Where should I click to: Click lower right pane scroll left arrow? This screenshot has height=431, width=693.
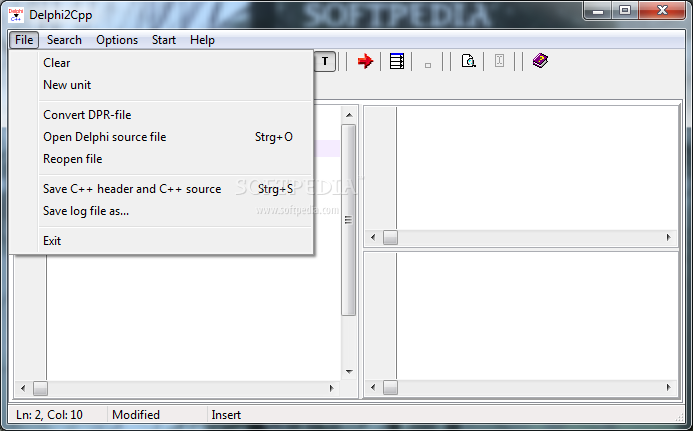click(373, 388)
